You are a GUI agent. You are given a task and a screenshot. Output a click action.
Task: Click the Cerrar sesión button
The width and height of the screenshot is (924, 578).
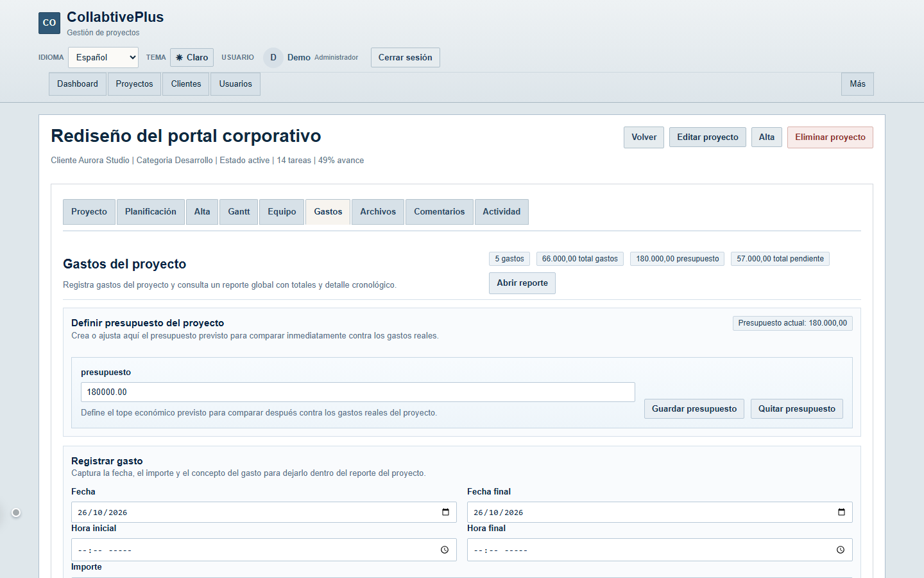point(406,57)
